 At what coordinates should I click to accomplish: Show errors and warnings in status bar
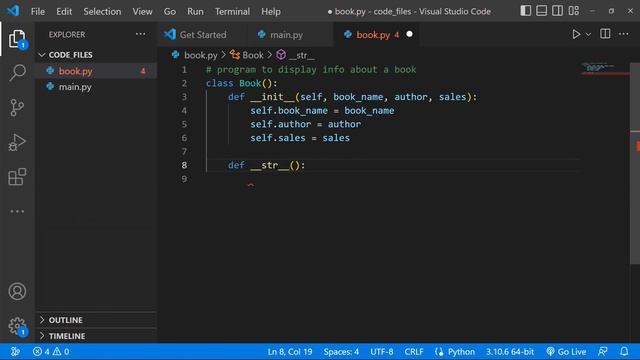point(51,351)
